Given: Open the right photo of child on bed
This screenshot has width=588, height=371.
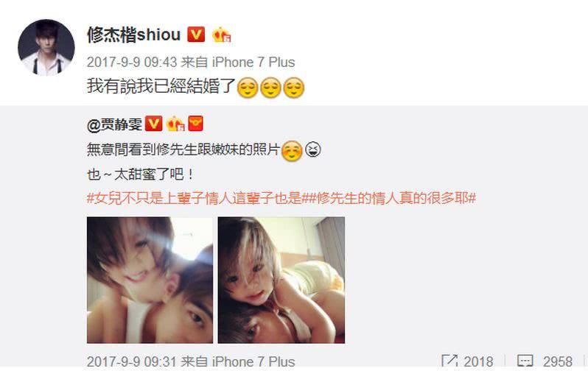Looking at the screenshot, I should [281, 280].
